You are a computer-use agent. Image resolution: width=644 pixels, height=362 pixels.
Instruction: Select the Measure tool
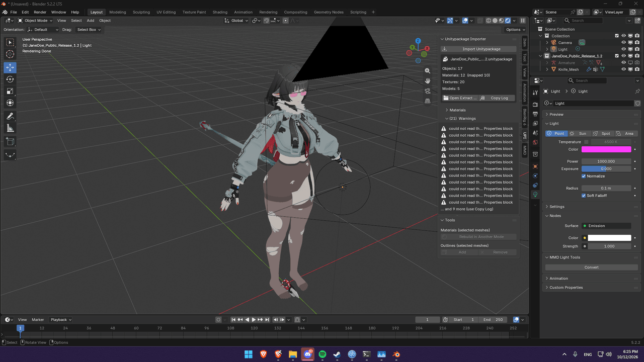(10, 128)
